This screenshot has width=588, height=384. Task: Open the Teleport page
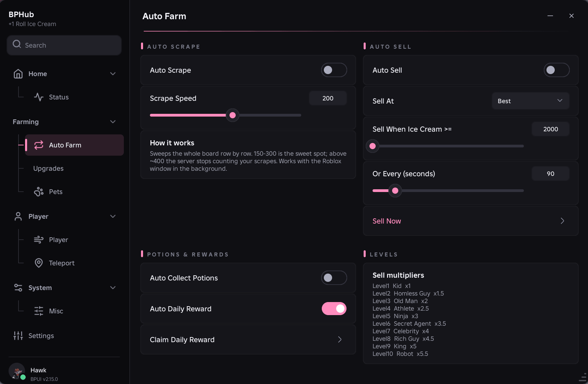[x=74, y=263]
